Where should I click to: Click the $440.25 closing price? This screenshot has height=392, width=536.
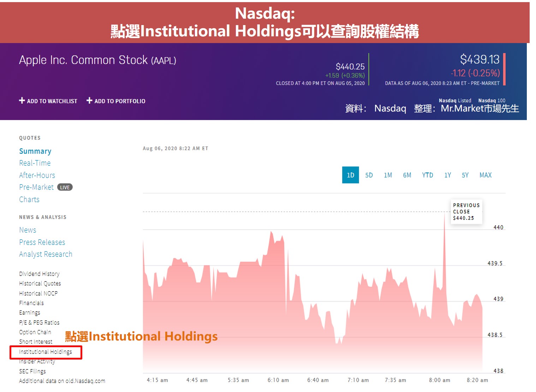point(350,67)
